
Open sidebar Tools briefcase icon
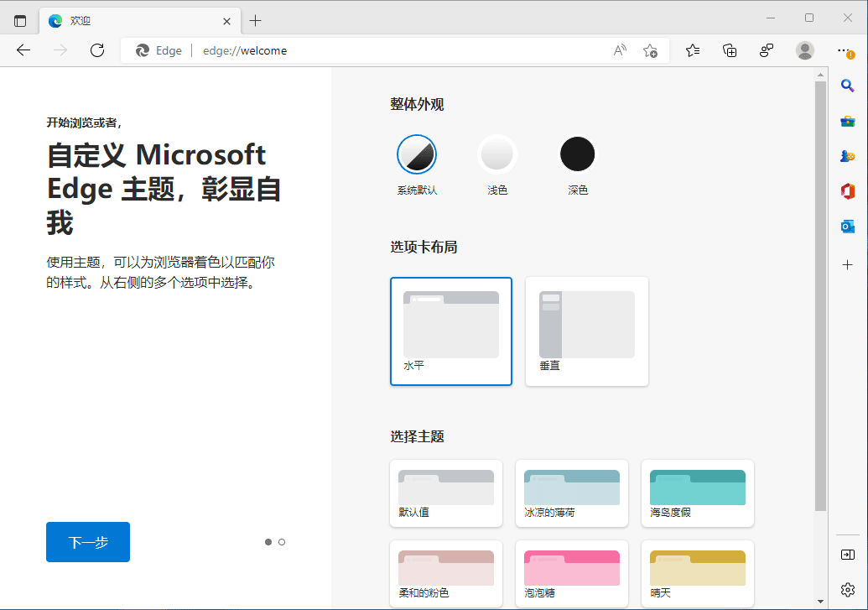click(x=847, y=121)
